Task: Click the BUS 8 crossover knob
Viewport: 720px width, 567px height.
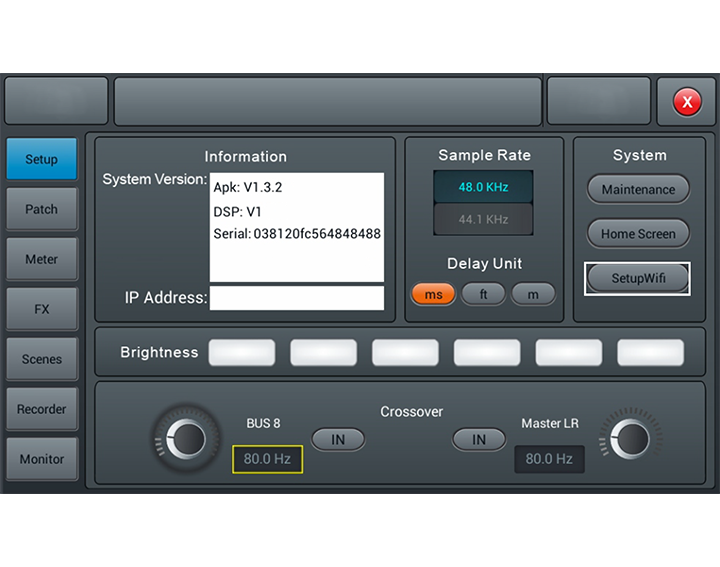Action: pyautogui.click(x=185, y=439)
